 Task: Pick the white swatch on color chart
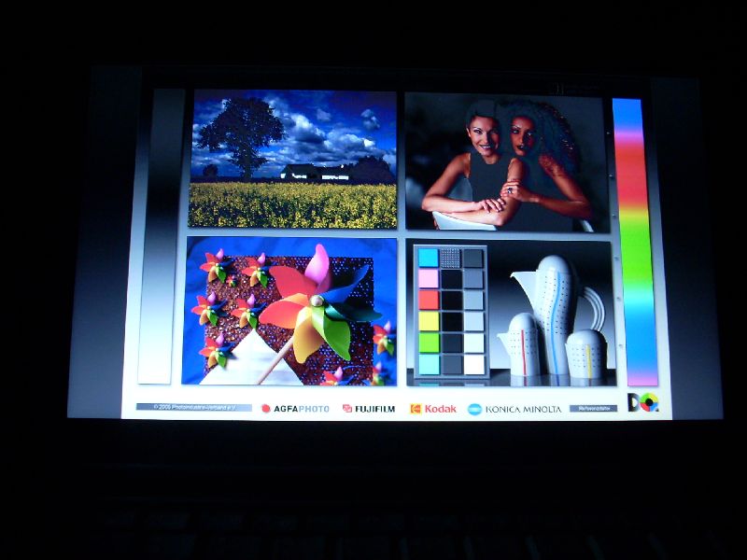click(474, 364)
